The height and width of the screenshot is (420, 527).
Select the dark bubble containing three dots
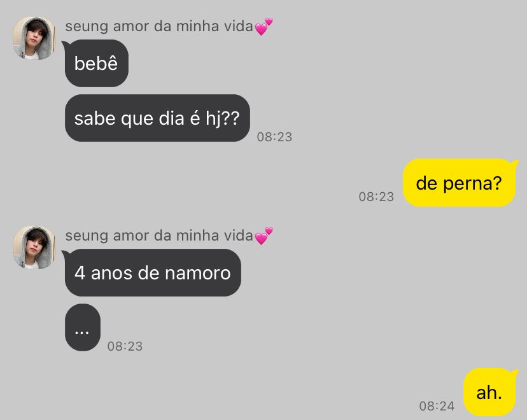(83, 328)
